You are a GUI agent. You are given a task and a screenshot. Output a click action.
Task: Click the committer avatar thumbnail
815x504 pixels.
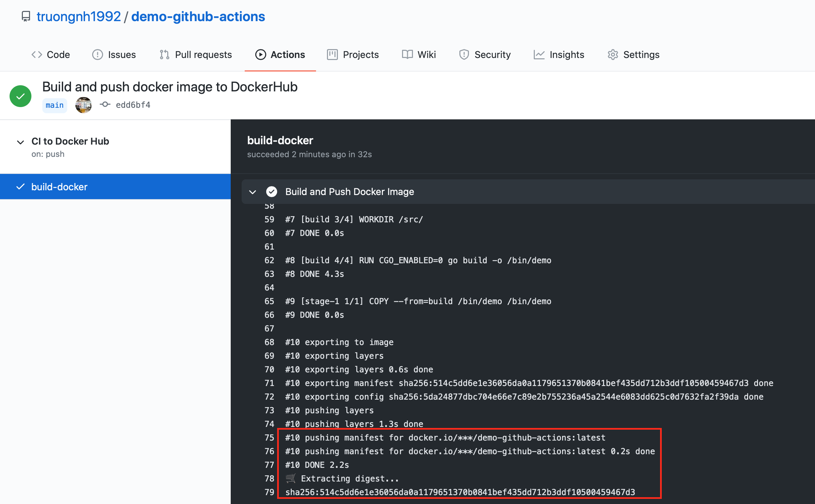pos(84,105)
